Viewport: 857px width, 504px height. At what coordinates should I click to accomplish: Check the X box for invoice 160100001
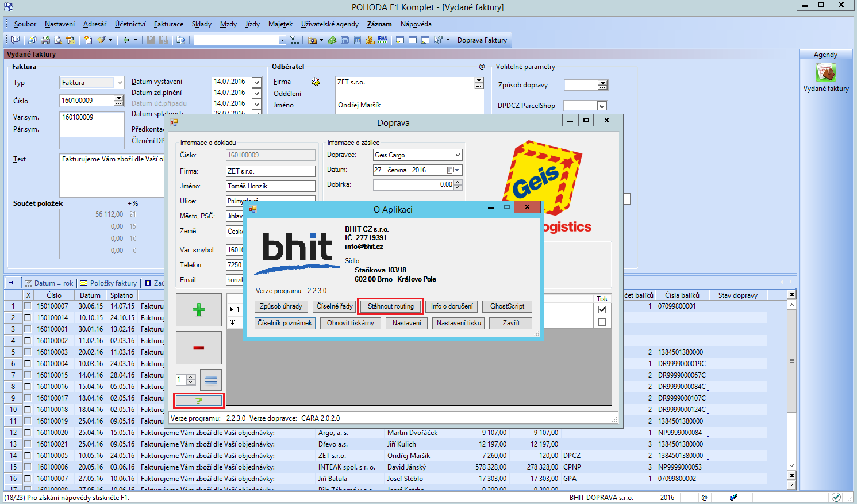tap(28, 329)
